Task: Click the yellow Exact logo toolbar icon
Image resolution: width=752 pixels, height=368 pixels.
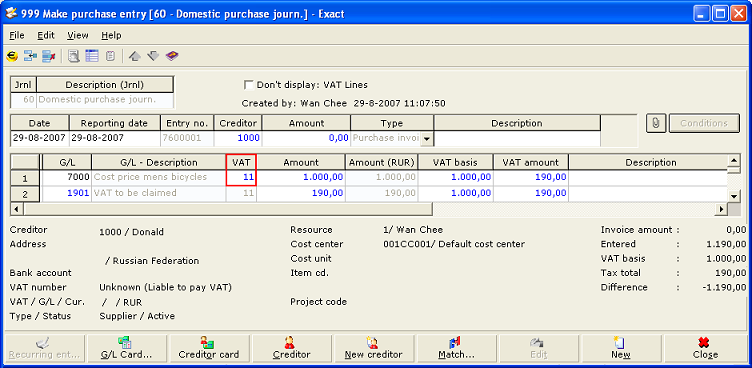Action: (x=12, y=56)
